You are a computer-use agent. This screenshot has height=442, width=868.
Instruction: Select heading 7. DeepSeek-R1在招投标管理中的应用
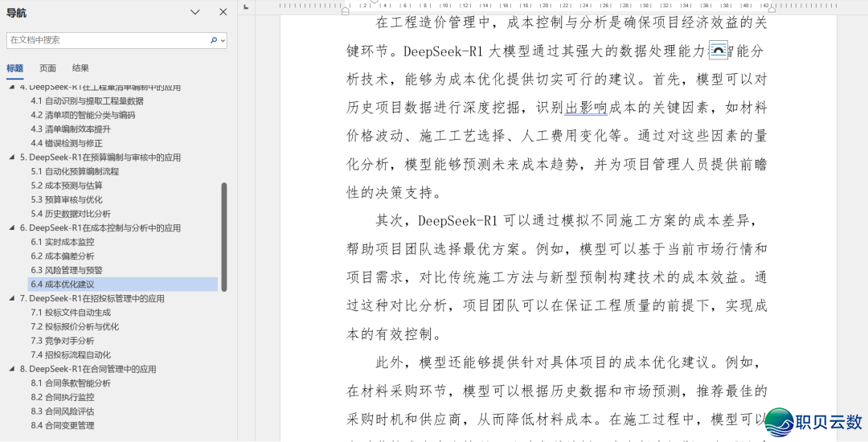[x=92, y=299]
